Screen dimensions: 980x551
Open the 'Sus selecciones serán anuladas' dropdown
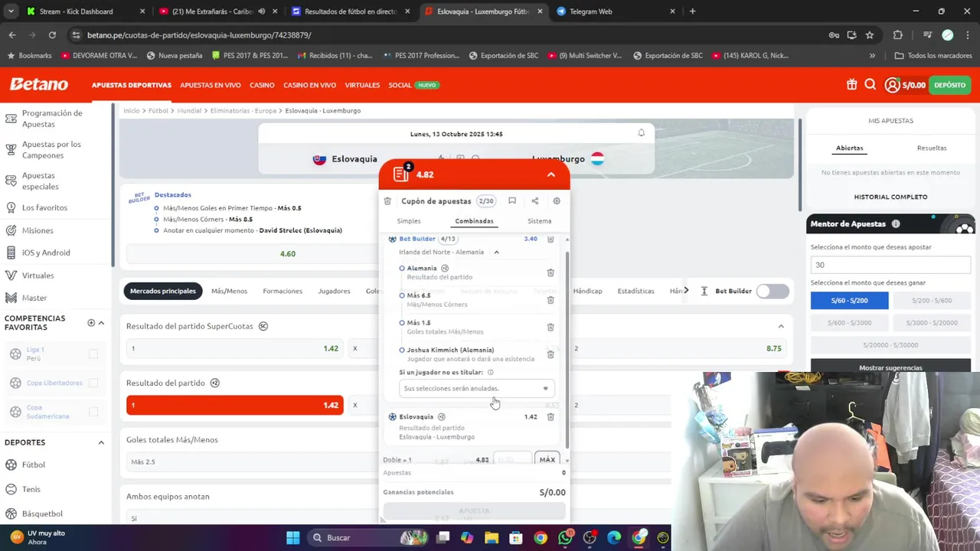[476, 389]
